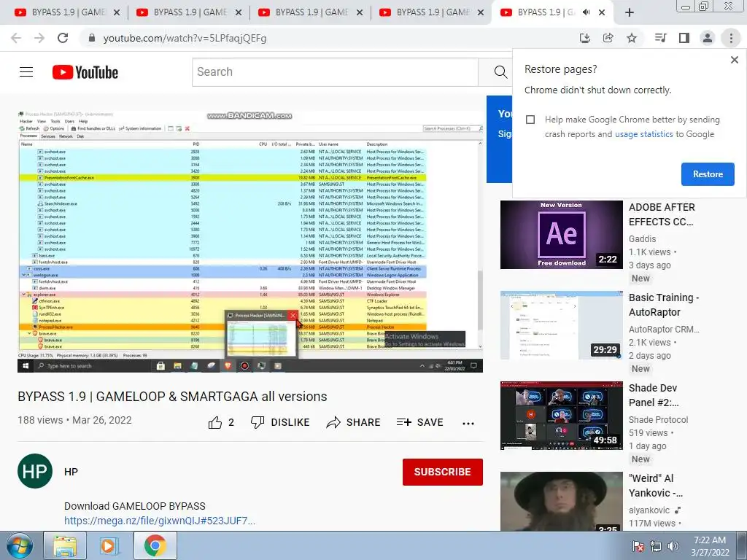Click into the YouTube Search field
This screenshot has height=560, width=747.
335,72
